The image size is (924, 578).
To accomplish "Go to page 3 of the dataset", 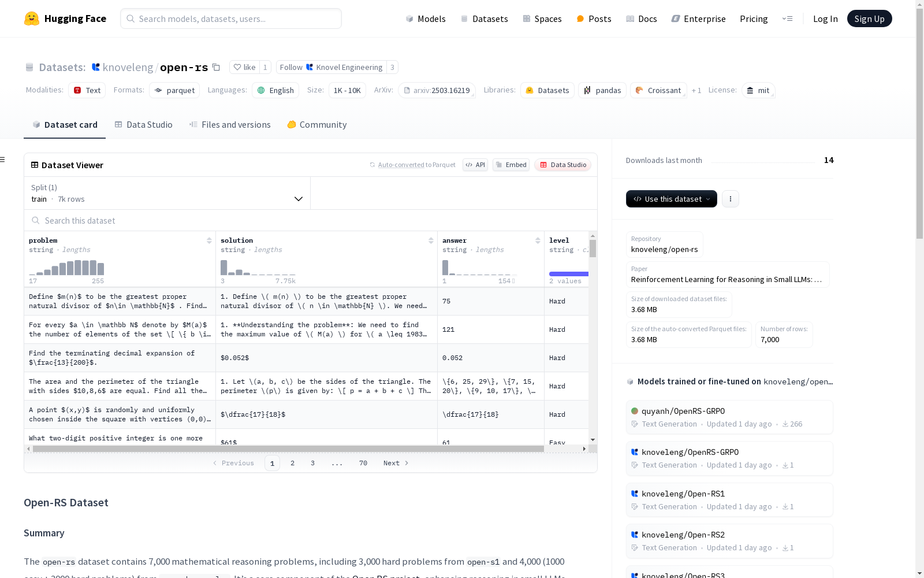I will 313,463.
